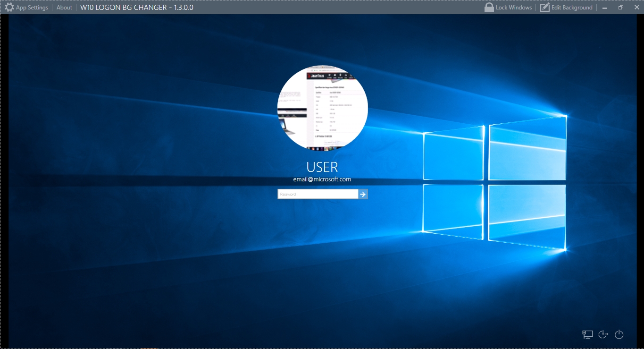Click the Password input field
Viewport: 644px width, 349px height.
tap(318, 194)
